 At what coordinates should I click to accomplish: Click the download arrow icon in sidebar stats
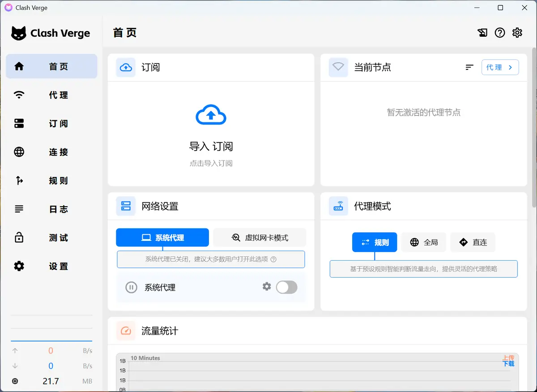coord(15,366)
